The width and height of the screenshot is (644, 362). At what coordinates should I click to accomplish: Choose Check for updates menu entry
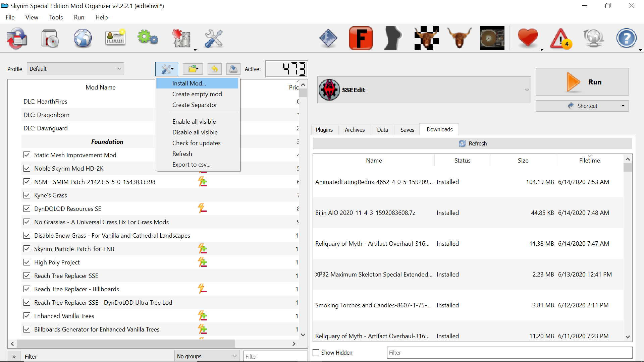point(197,143)
